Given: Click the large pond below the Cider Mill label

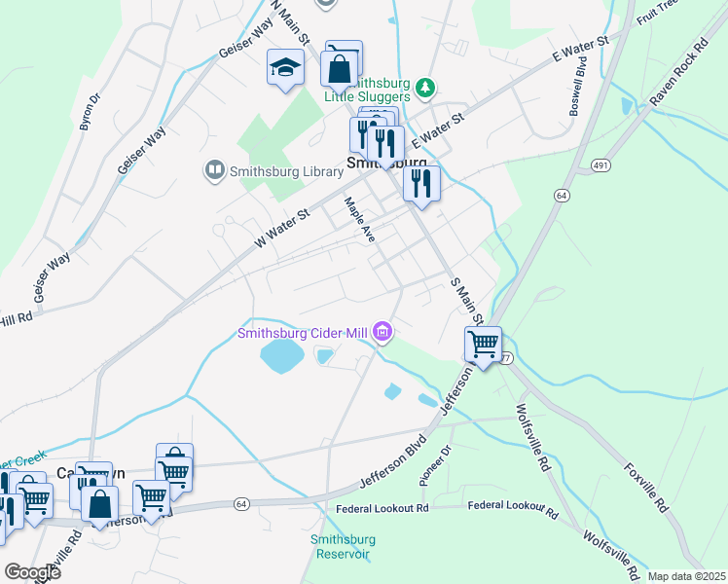Looking at the screenshot, I should point(282,356).
